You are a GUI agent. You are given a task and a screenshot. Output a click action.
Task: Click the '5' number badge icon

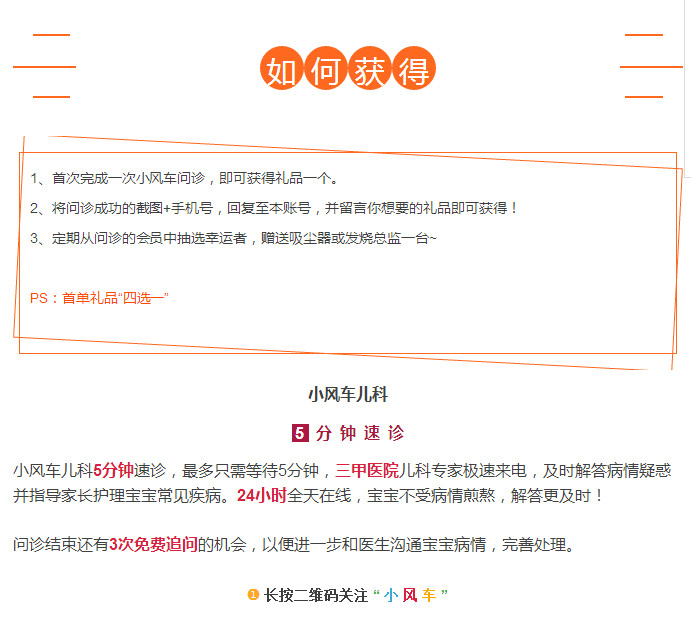point(300,433)
